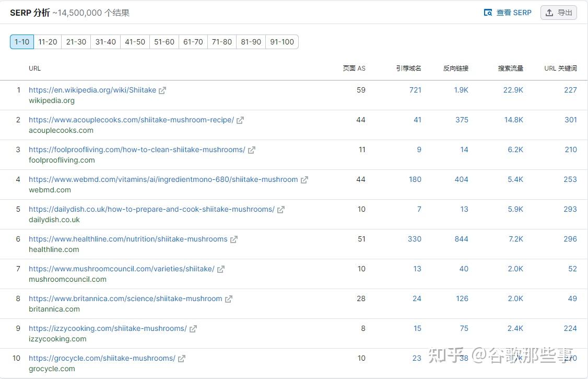The width and height of the screenshot is (588, 379).
Task: Click the 引荐域名 column header
Action: coord(409,68)
